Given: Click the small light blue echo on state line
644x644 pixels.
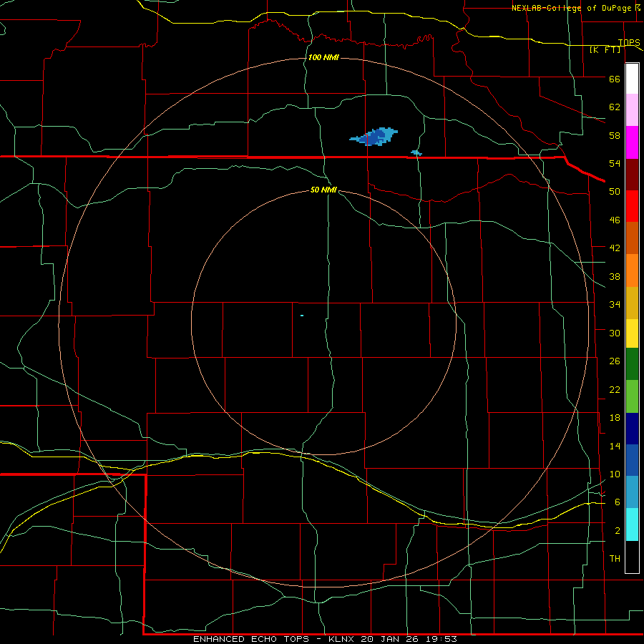Looking at the screenshot, I should click(416, 153).
